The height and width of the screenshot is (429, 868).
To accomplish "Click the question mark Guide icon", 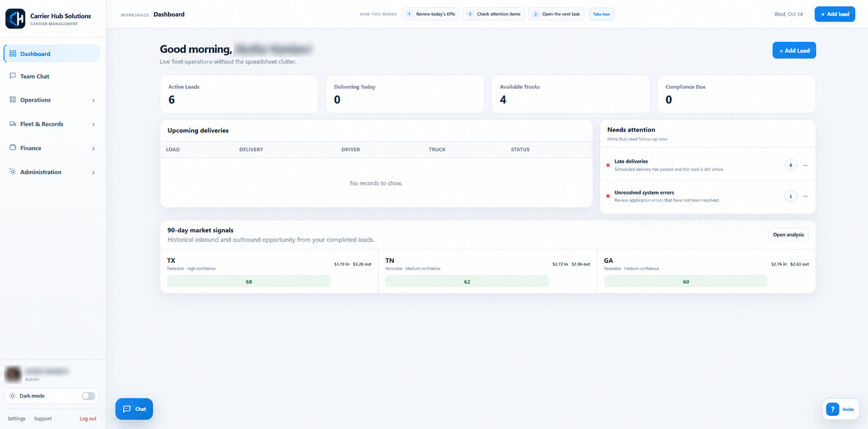I will [832, 409].
